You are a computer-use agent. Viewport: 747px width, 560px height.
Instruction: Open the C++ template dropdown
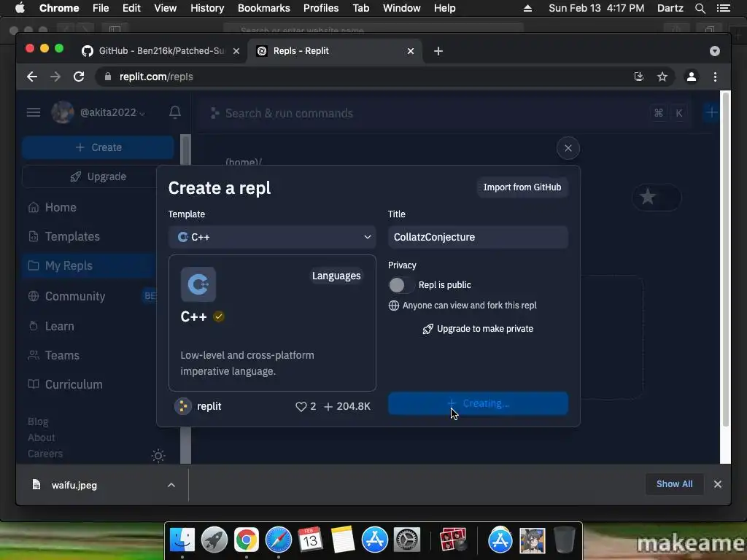click(272, 237)
